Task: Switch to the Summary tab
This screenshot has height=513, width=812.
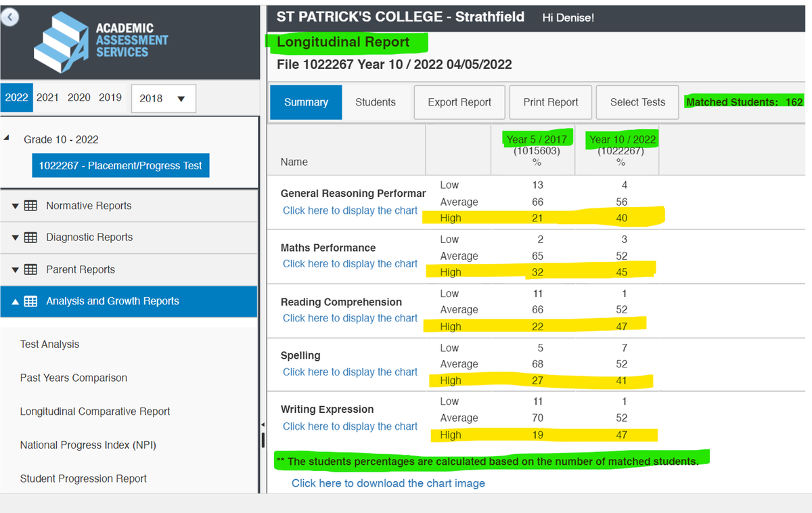Action: click(306, 102)
